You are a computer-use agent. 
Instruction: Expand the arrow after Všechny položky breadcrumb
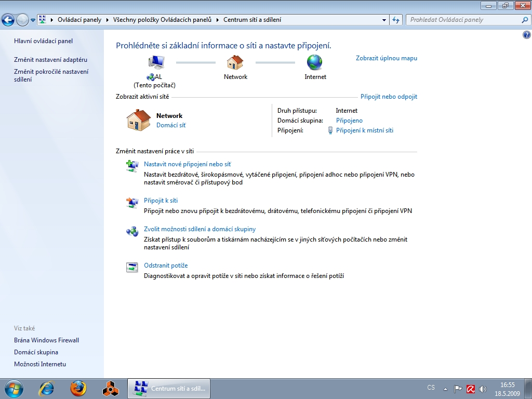tap(218, 20)
